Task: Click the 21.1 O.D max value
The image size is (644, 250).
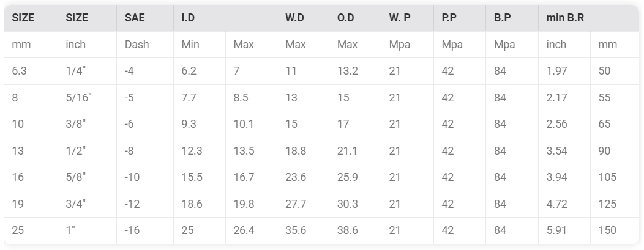Action: point(355,151)
